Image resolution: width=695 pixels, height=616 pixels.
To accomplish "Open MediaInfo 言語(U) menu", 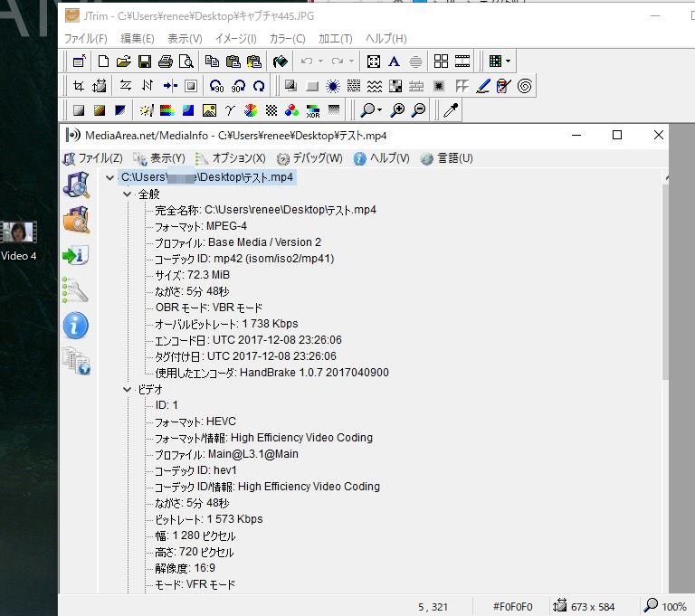I will (x=447, y=158).
